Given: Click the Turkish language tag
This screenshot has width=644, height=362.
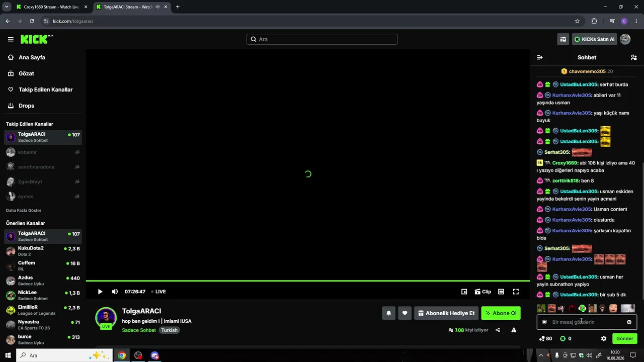Looking at the screenshot, I should coord(170,330).
